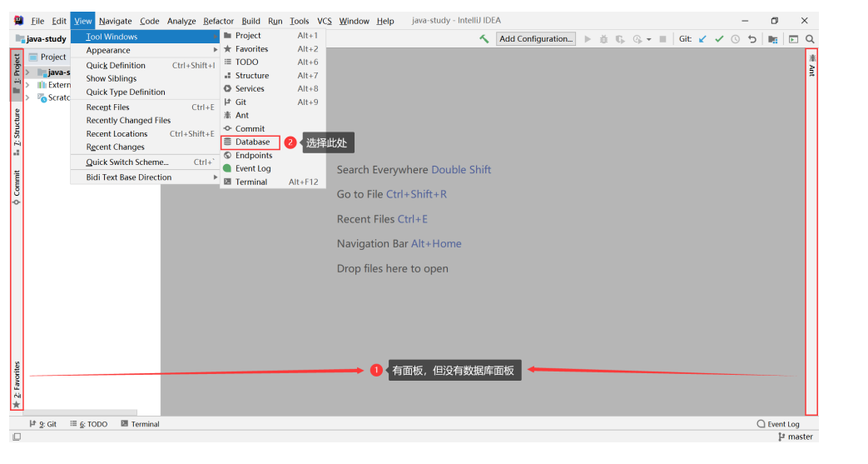This screenshot has width=868, height=464.
Task: Open the Terminal bottom tab
Action: point(140,424)
